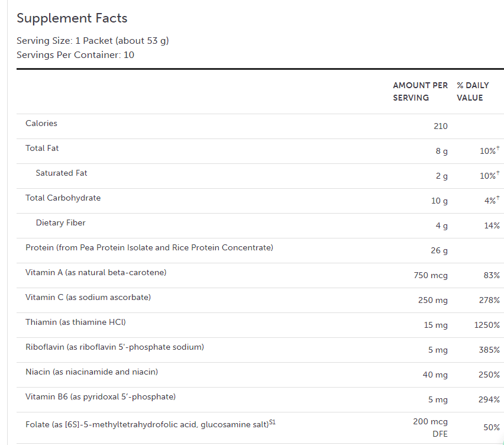Click the dagger footnote beside Total Fat 10%
The image size is (504, 445).
498,149
